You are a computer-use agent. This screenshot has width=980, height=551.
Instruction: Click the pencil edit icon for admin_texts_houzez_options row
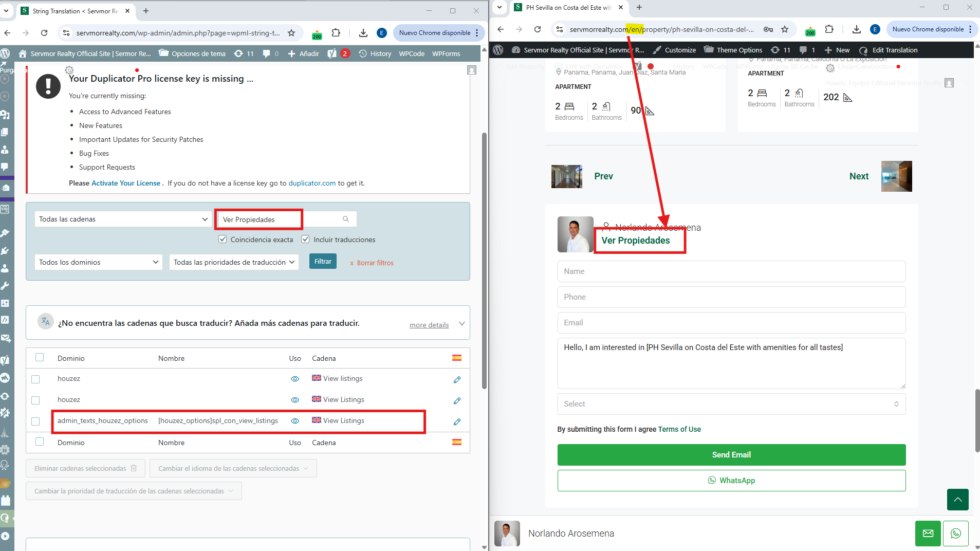(x=457, y=421)
